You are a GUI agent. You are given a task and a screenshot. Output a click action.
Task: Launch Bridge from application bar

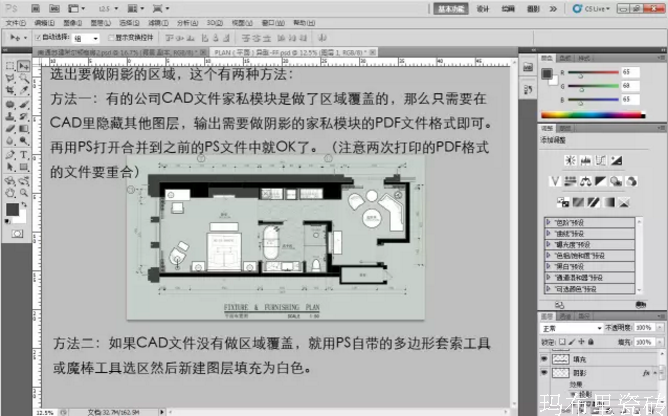[x=35, y=9]
